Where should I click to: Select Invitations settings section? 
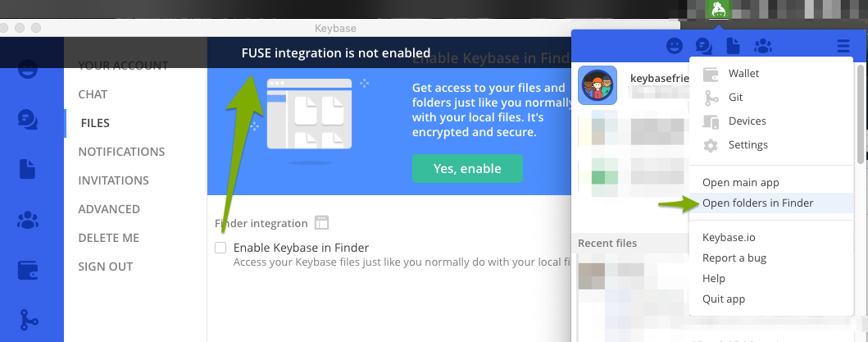113,180
